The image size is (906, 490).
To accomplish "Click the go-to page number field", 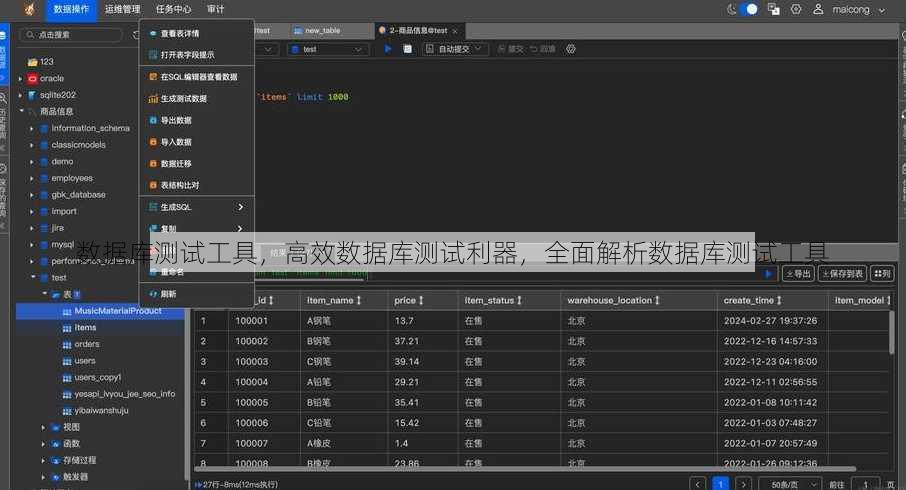I will point(865,484).
